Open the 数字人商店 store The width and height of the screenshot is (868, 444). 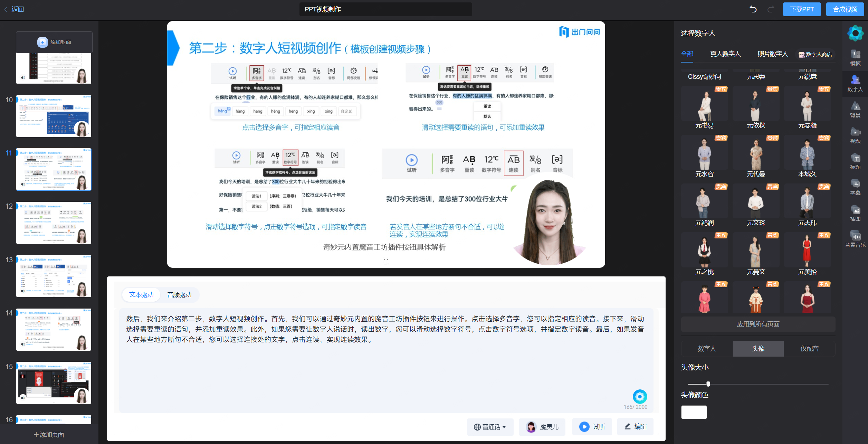pyautogui.click(x=815, y=54)
